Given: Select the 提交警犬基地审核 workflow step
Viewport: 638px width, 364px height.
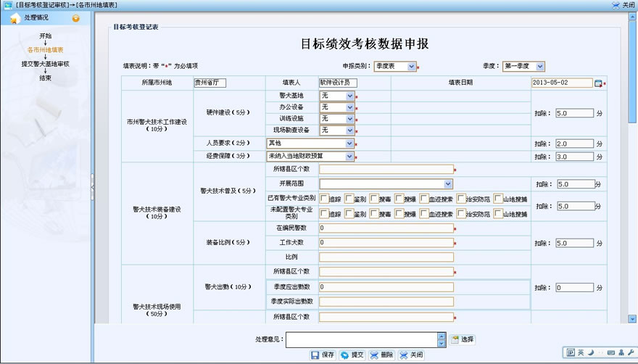Looking at the screenshot, I should coord(45,64).
